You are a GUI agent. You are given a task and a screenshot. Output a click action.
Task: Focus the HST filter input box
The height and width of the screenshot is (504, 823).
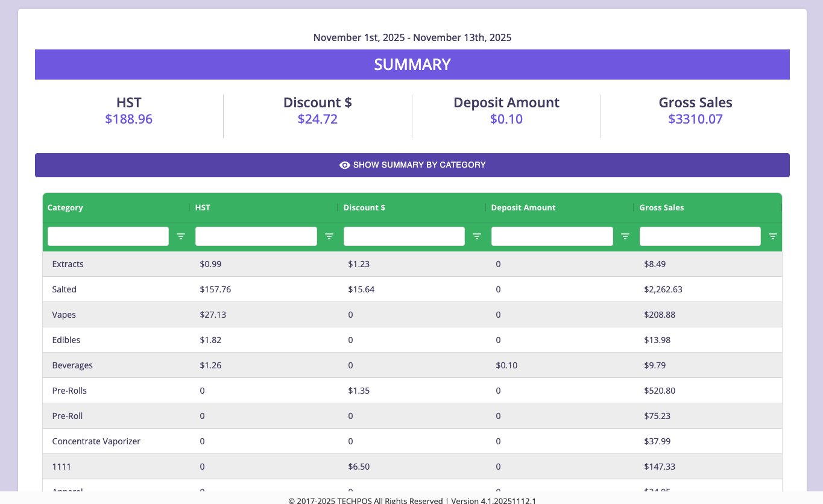[256, 236]
